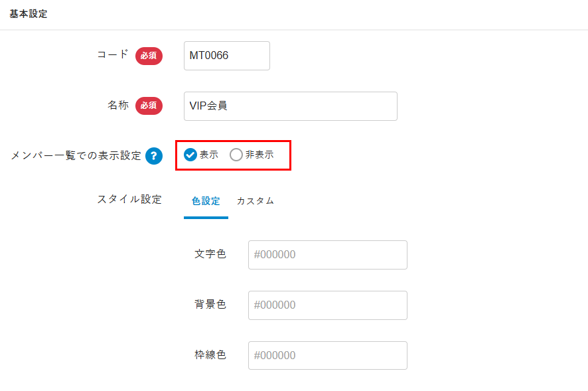Click the コード field containing MT0066
The height and width of the screenshot is (391, 588).
coord(227,56)
